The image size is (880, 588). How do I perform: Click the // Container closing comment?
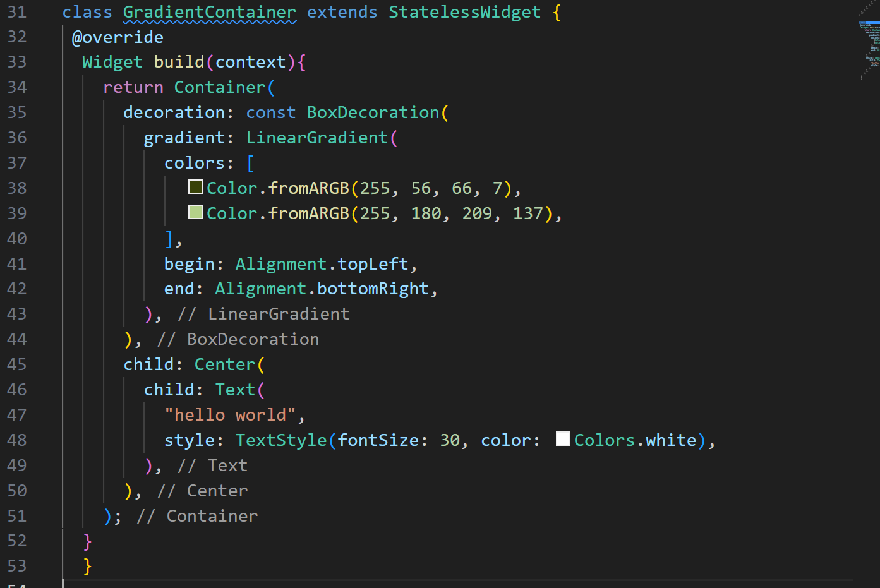[197, 516]
